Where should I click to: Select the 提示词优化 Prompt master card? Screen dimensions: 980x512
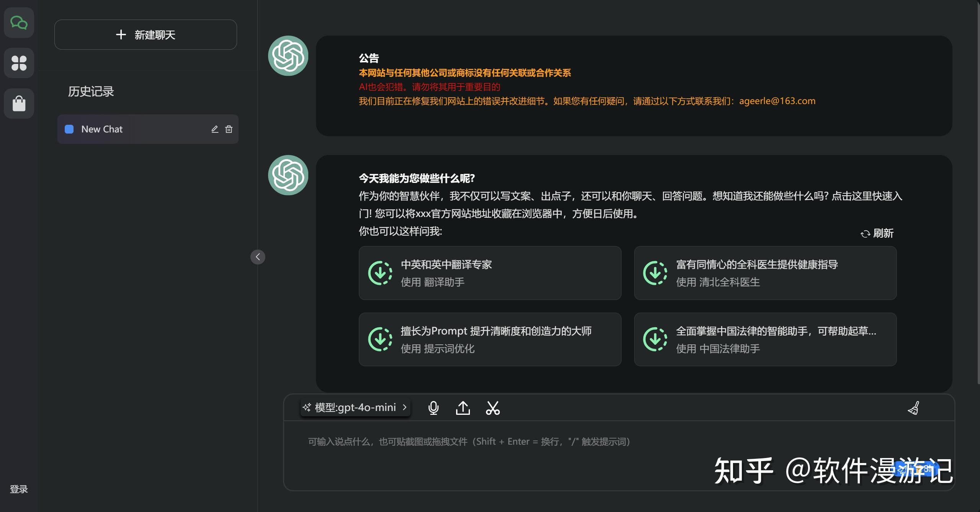coord(490,339)
